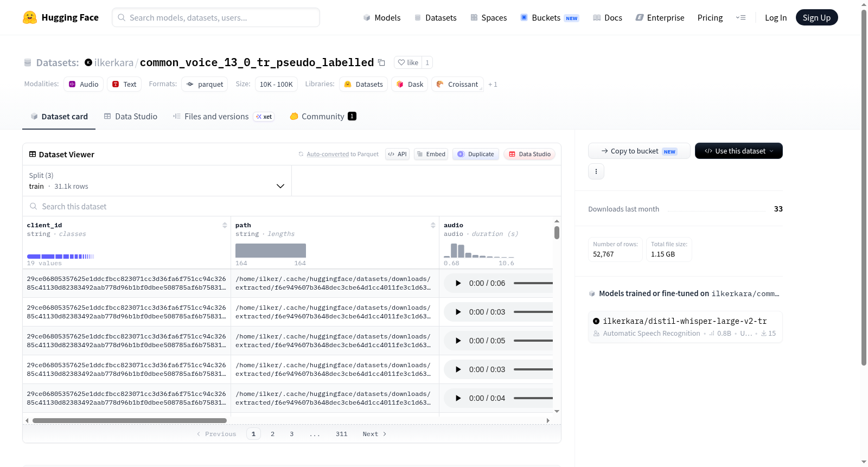Focus the Search this dataset field
The width and height of the screenshot is (868, 467).
click(292, 206)
